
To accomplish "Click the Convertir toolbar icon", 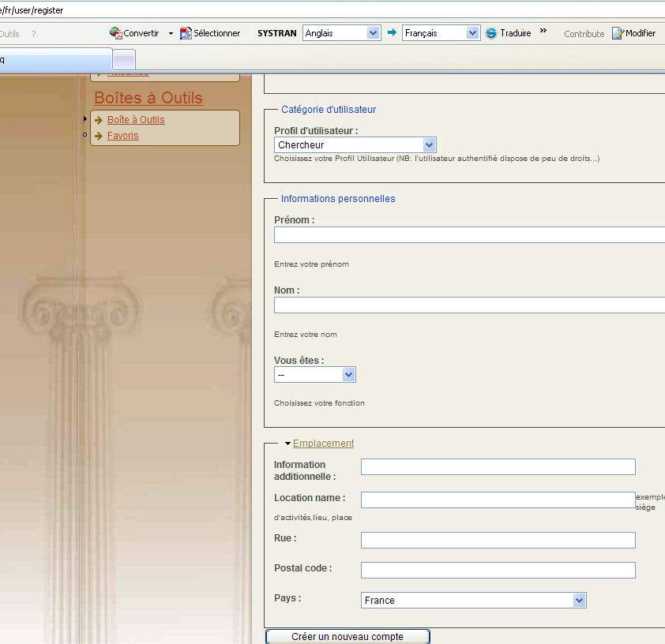I will click(116, 33).
